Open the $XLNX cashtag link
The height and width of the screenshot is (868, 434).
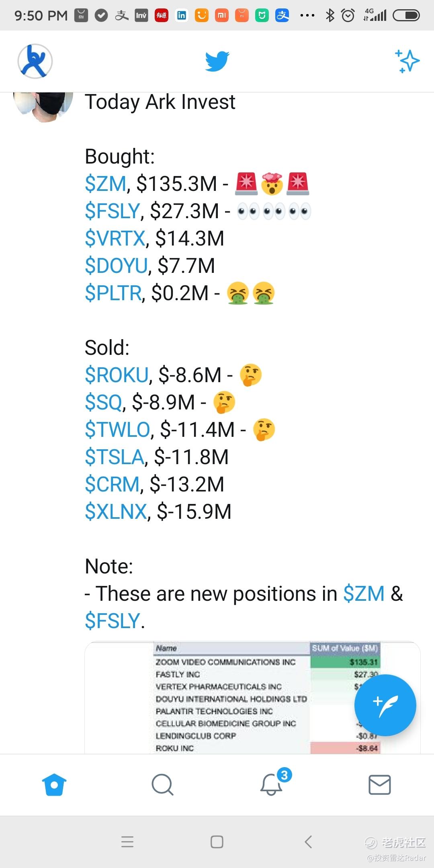[116, 512]
